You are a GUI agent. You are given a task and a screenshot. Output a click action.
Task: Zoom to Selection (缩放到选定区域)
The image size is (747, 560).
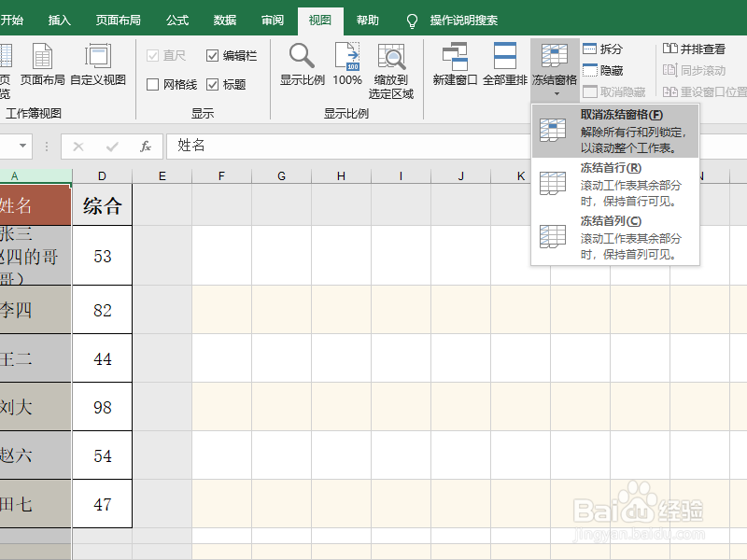coord(392,63)
